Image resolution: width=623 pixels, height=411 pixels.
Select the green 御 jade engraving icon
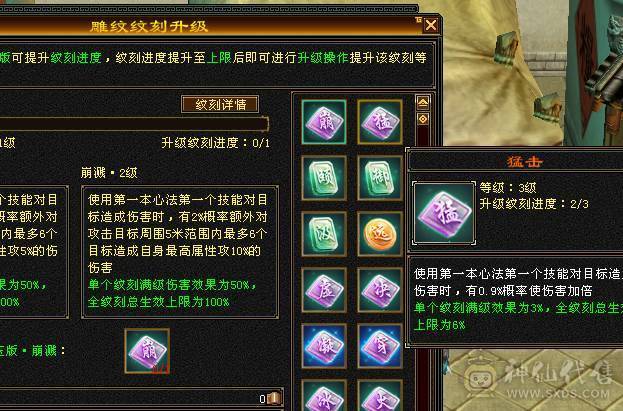coord(380,178)
